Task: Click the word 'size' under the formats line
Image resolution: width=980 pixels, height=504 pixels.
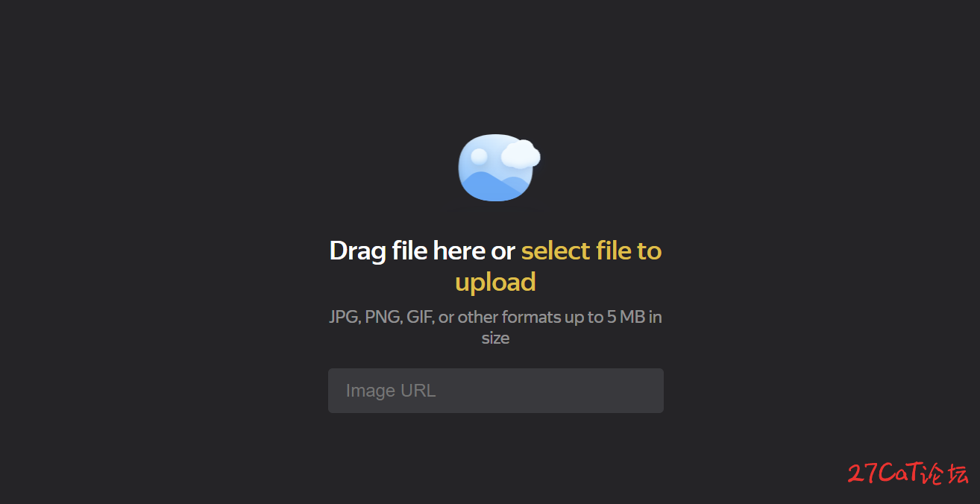Action: 495,338
